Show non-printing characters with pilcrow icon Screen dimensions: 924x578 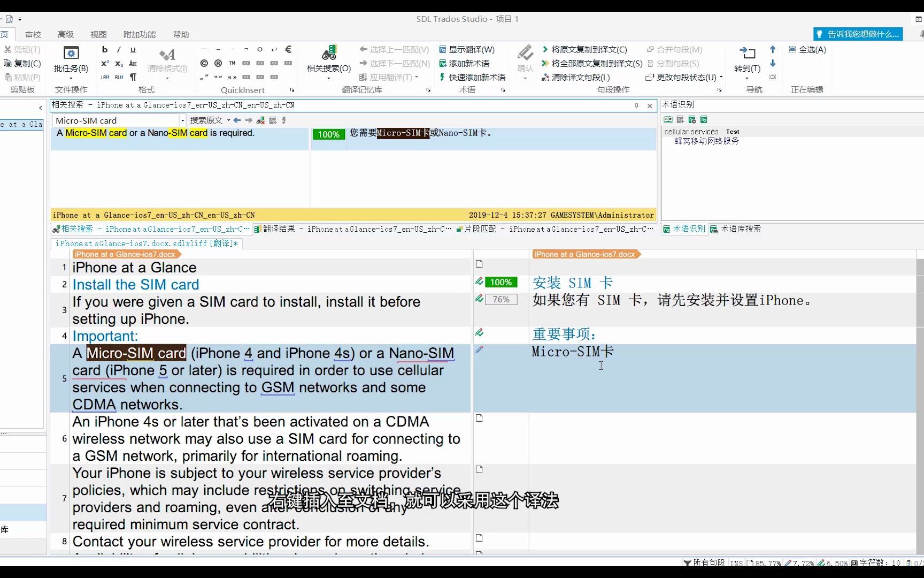pyautogui.click(x=133, y=77)
